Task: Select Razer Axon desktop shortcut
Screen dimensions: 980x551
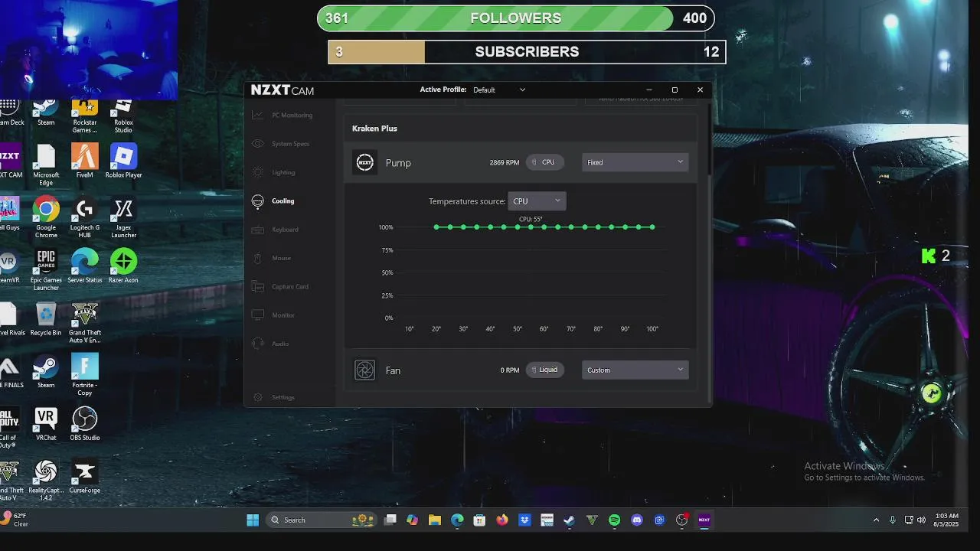Action: tap(123, 266)
